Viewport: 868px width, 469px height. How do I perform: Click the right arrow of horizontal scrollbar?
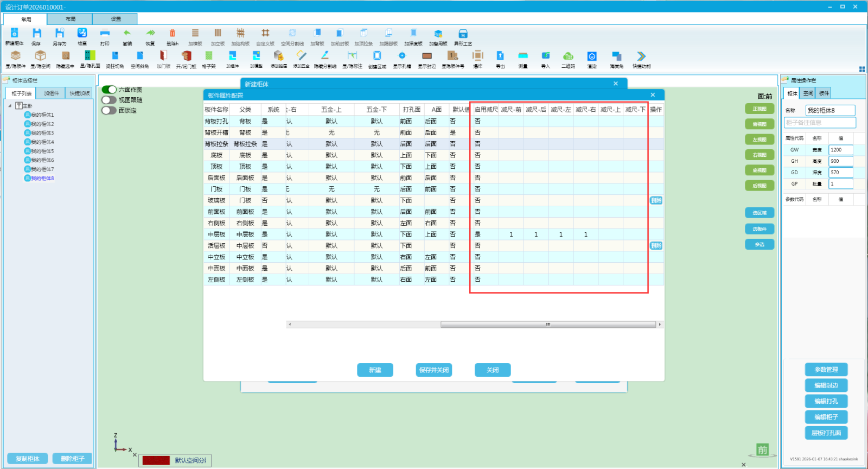point(660,325)
